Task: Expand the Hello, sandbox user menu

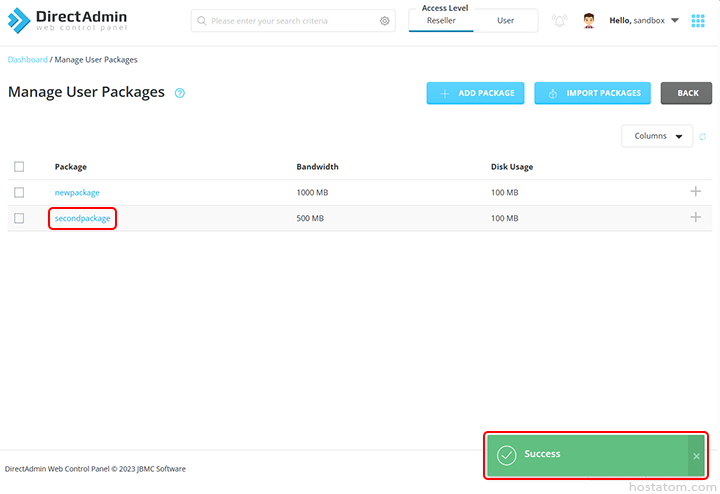Action: (x=644, y=21)
